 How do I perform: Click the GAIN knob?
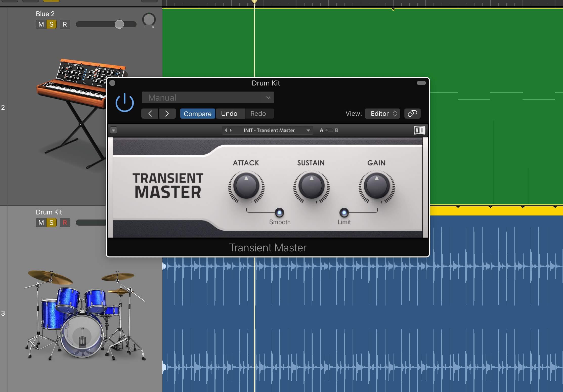(377, 186)
